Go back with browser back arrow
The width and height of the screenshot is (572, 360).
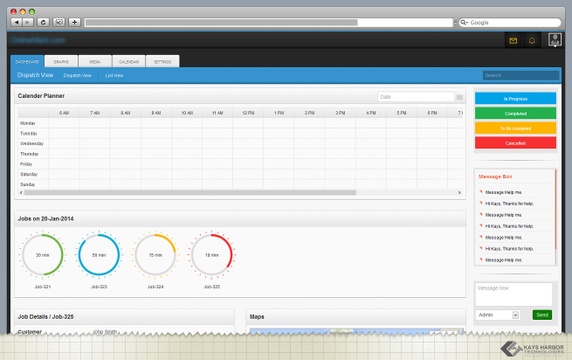click(16, 22)
